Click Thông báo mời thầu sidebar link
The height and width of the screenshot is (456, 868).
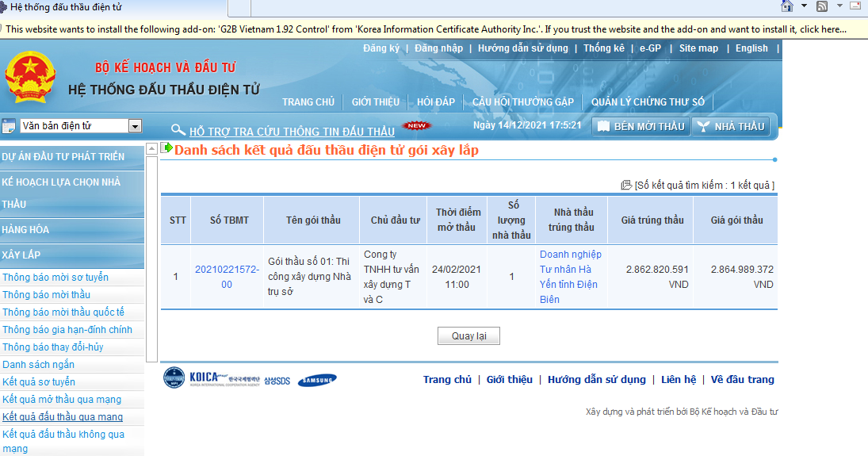pos(47,295)
